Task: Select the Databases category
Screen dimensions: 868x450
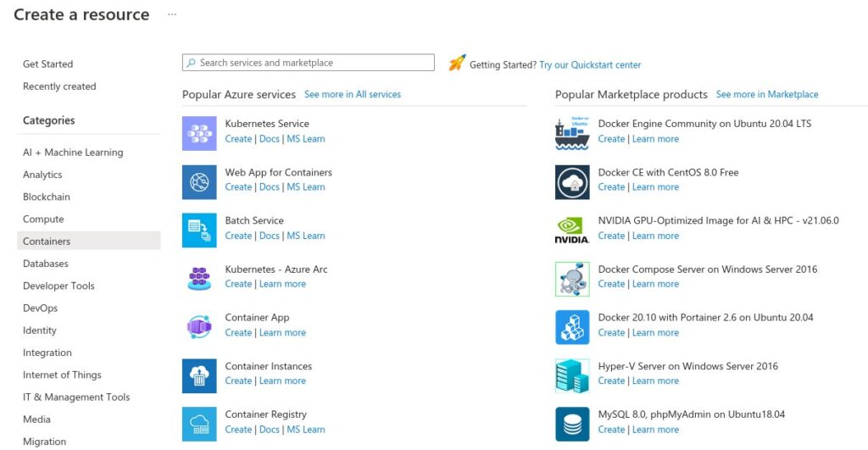Action: click(x=46, y=264)
